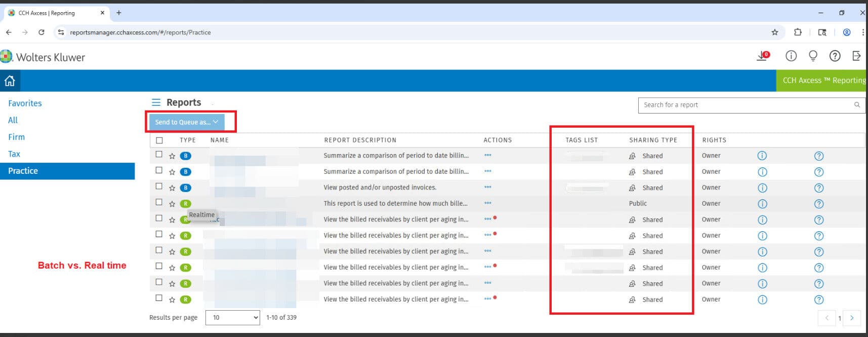Click 'View posted and/or unposted invoices.' description
868x337 pixels.
[380, 188]
